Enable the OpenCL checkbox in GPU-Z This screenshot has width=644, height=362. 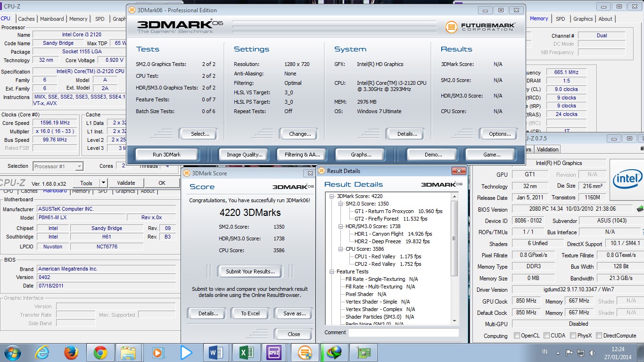[x=517, y=336]
